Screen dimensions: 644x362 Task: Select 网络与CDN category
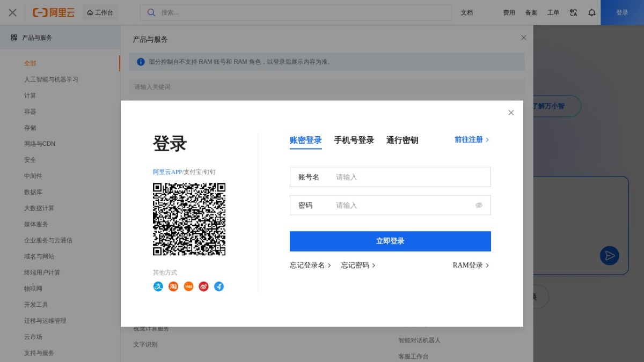(x=40, y=144)
